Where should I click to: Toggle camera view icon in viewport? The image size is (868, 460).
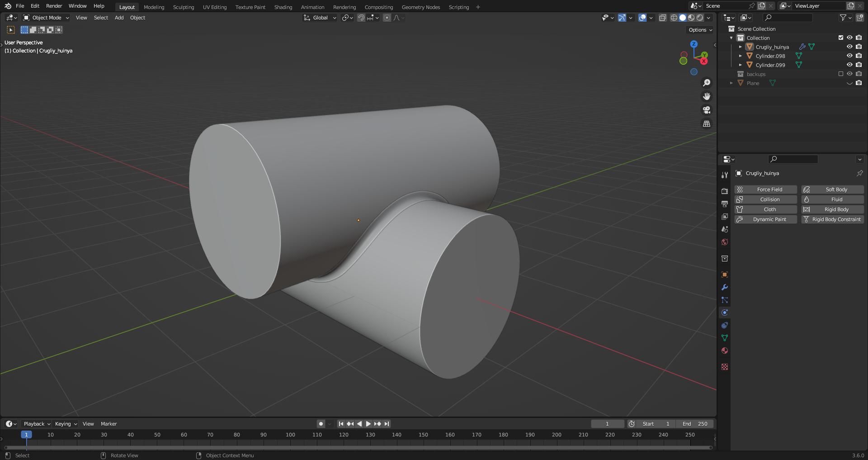[707, 110]
